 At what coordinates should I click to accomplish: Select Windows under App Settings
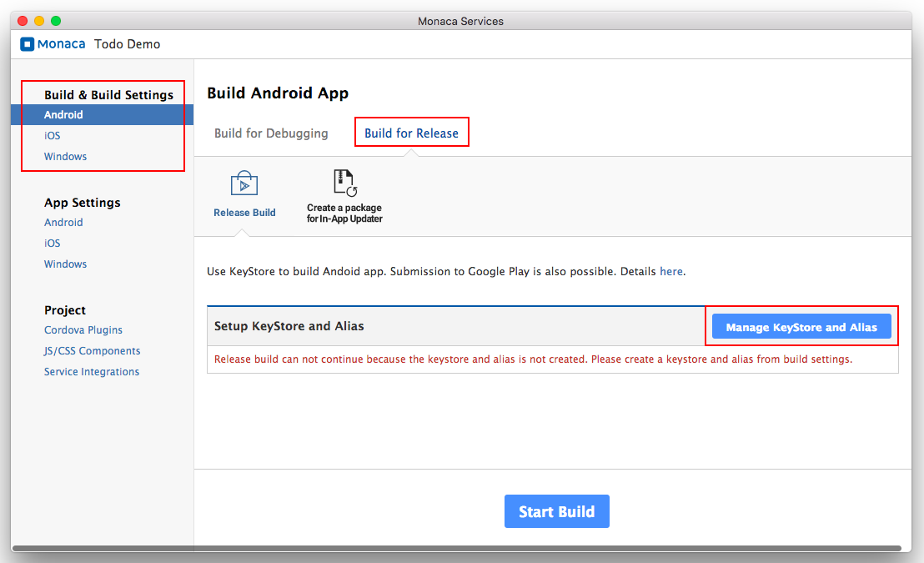[x=65, y=264]
